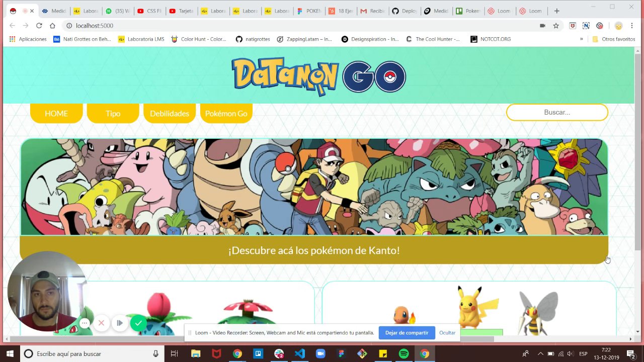Open McAfee from the taskbar

click(216, 353)
